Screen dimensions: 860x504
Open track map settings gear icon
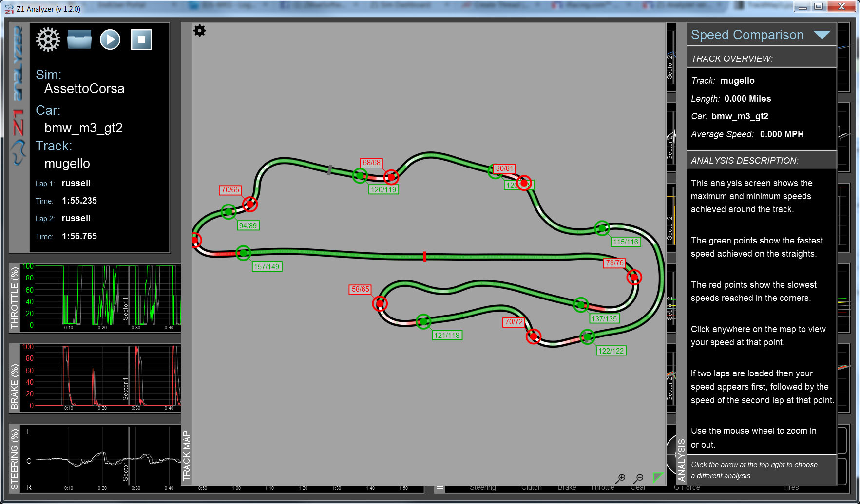200,31
